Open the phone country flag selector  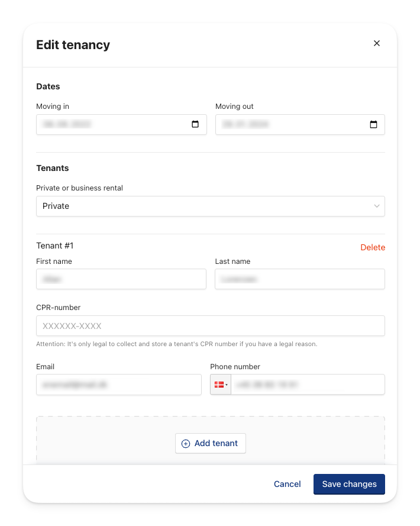(x=221, y=385)
